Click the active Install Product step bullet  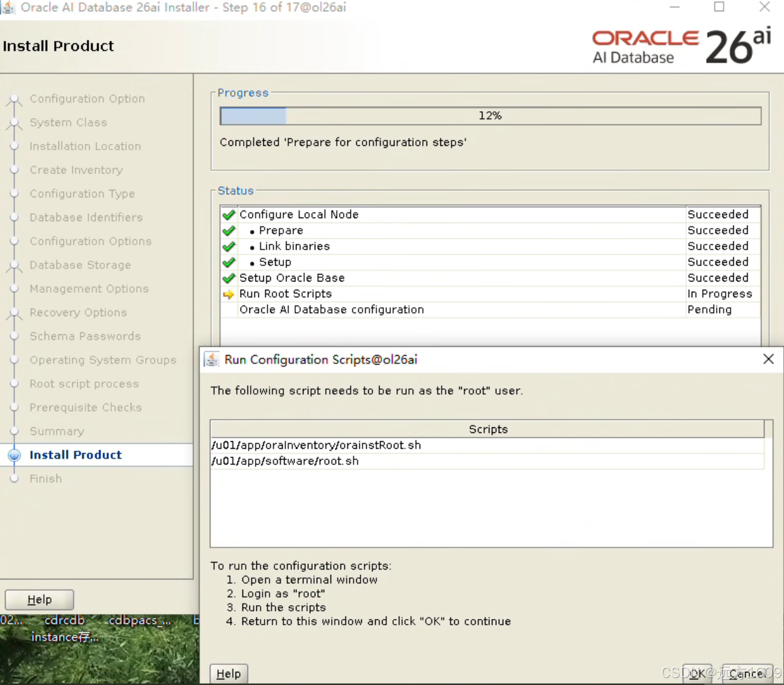(14, 455)
